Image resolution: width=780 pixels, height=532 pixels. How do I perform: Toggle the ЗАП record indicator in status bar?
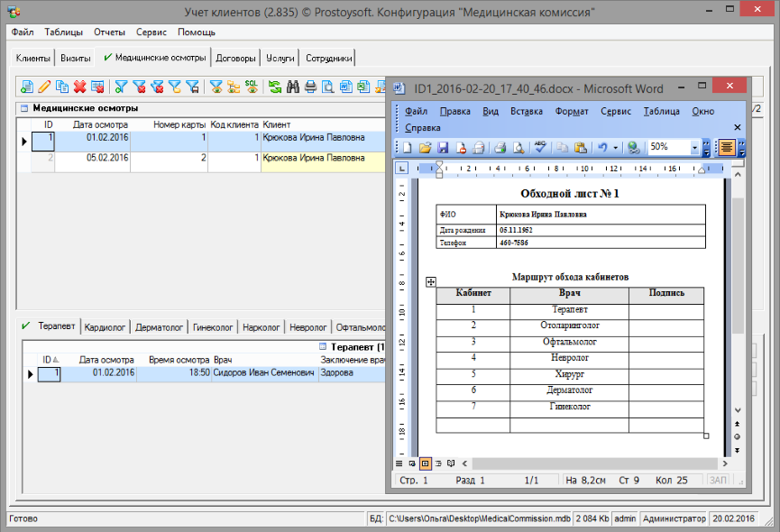coord(719,481)
